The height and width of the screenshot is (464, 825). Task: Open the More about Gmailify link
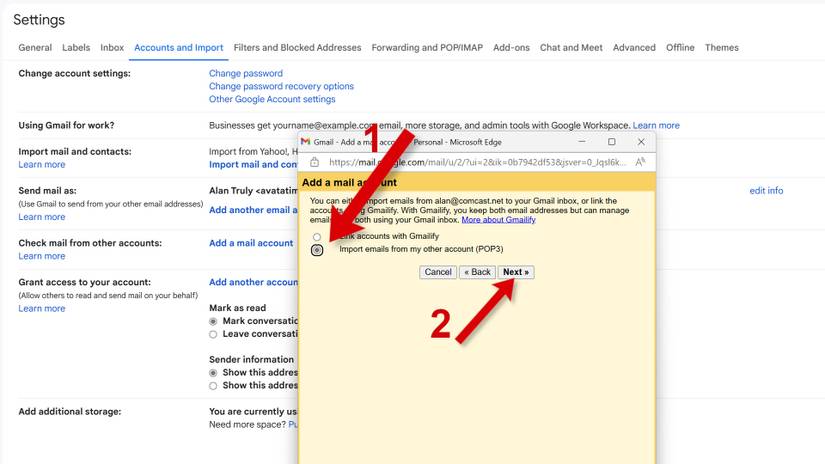click(497, 219)
